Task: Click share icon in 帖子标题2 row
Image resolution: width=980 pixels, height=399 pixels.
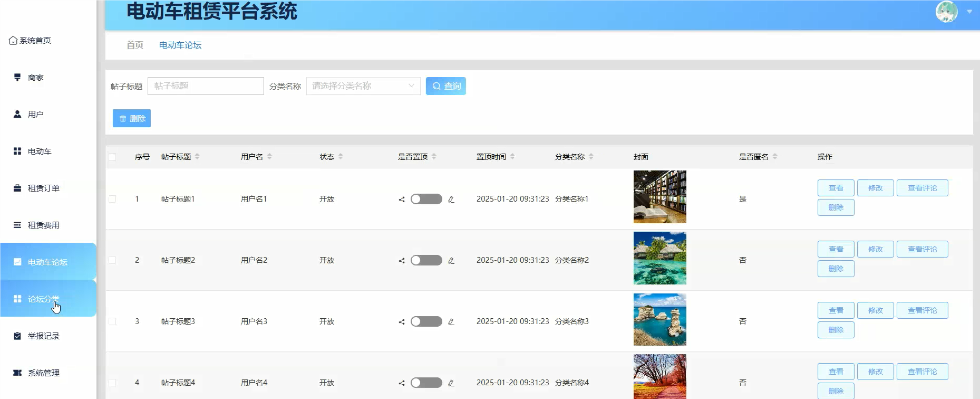Action: pos(402,261)
